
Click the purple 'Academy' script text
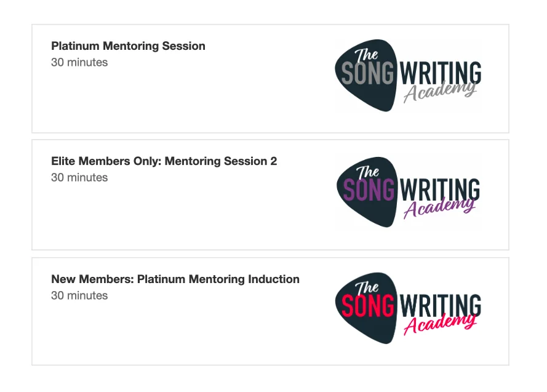[439, 208]
